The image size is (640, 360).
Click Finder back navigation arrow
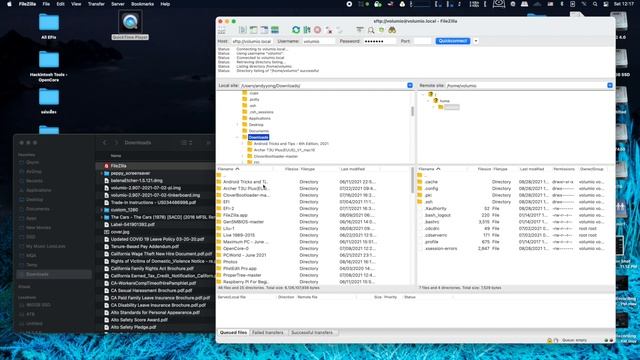(105, 143)
